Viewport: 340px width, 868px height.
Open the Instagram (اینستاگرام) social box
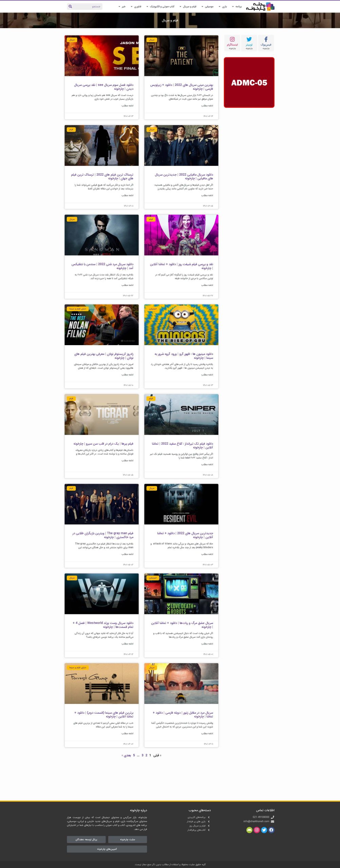pos(232,43)
